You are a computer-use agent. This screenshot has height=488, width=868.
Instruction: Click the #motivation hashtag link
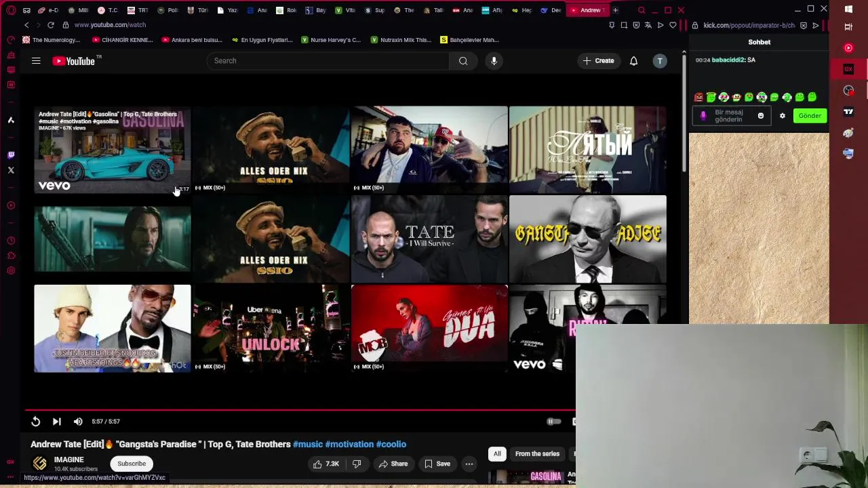(349, 445)
